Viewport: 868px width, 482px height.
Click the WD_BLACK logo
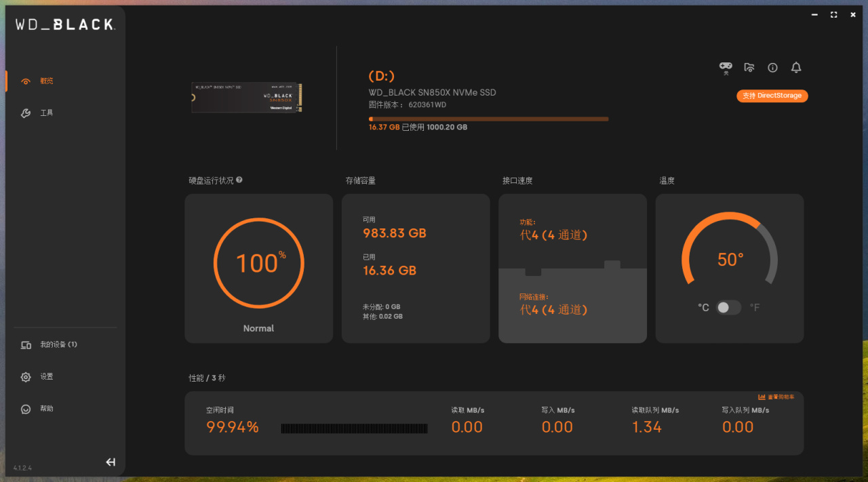click(65, 24)
